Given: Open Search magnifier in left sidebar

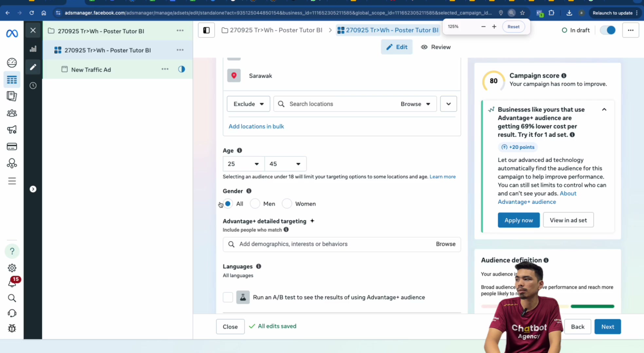Looking at the screenshot, I should (x=12, y=298).
